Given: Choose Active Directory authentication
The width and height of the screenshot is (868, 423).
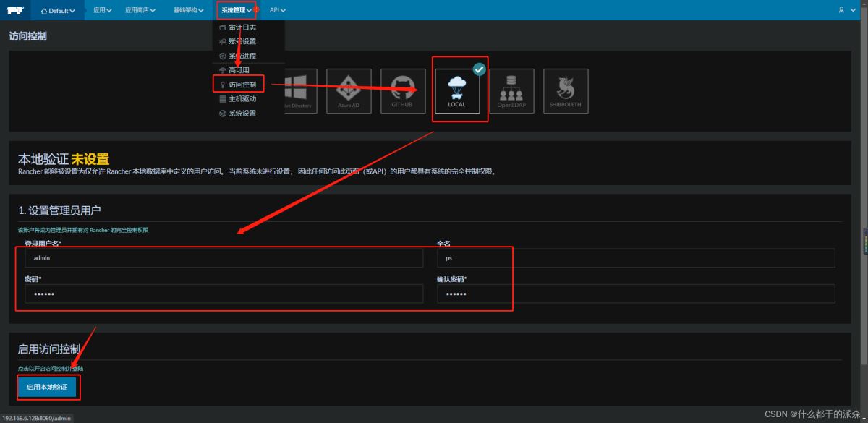Looking at the screenshot, I should [x=298, y=91].
